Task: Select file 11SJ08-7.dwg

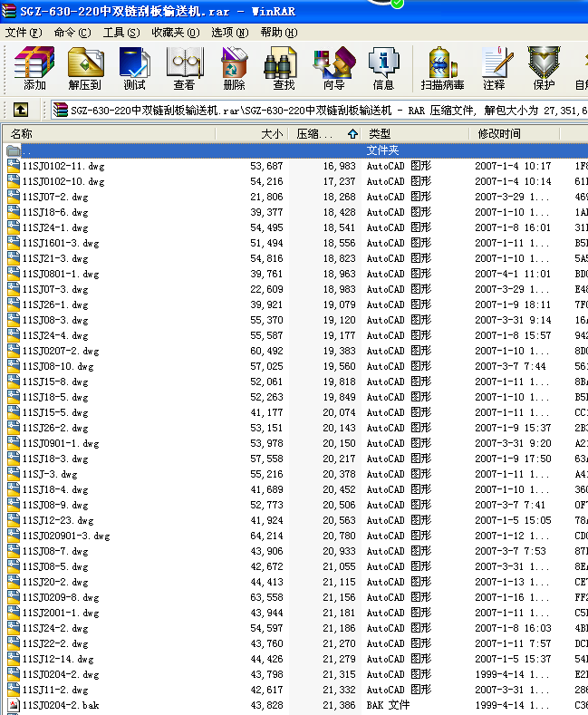Action: coord(55,551)
